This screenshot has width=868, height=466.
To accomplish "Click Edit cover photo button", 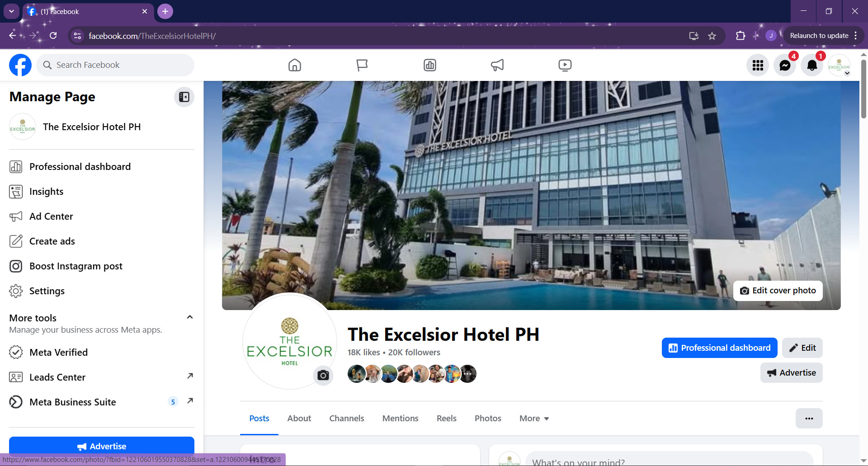I will (778, 291).
